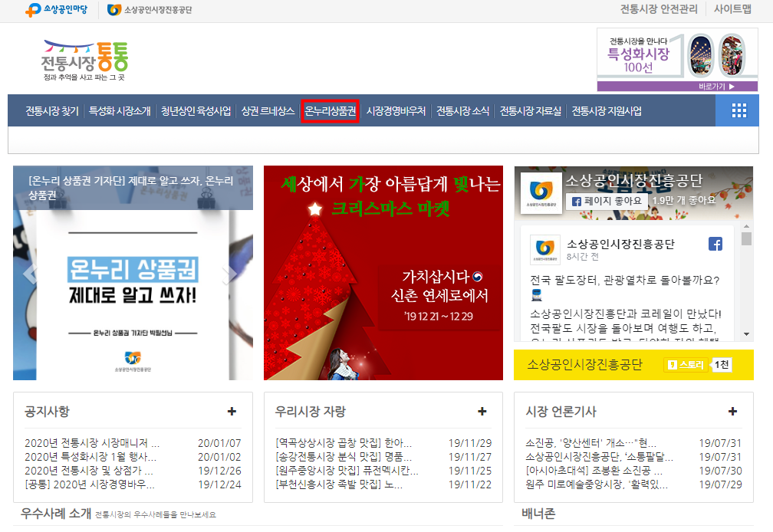
Task: Click the slider caption [온누리 상품권 기자단]
Action: pyautogui.click(x=131, y=188)
